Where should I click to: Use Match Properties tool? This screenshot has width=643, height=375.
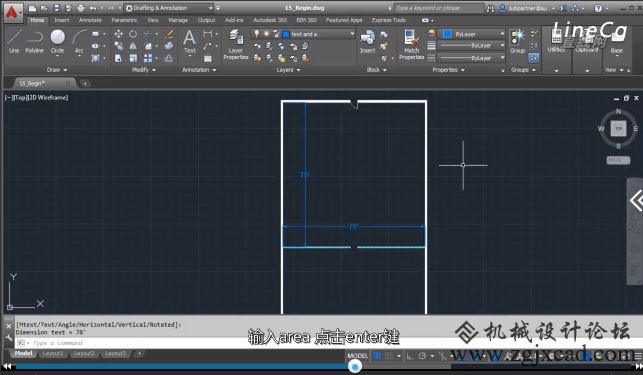click(x=411, y=44)
